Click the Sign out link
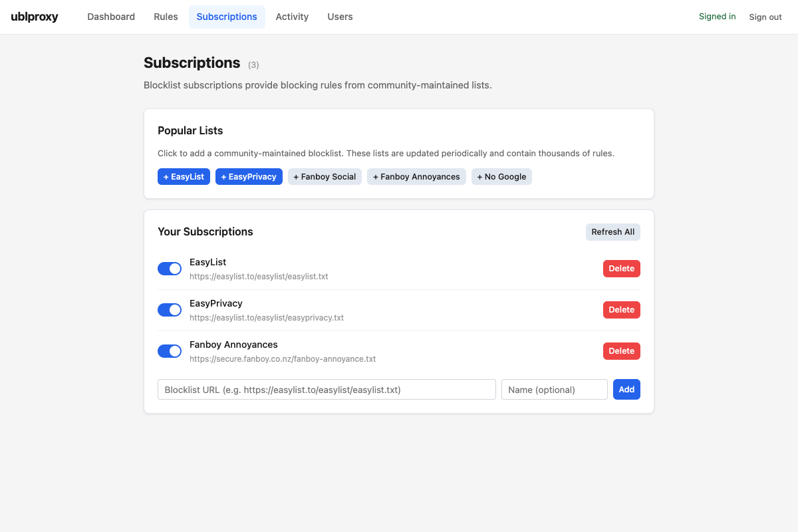798x532 pixels. [x=765, y=17]
